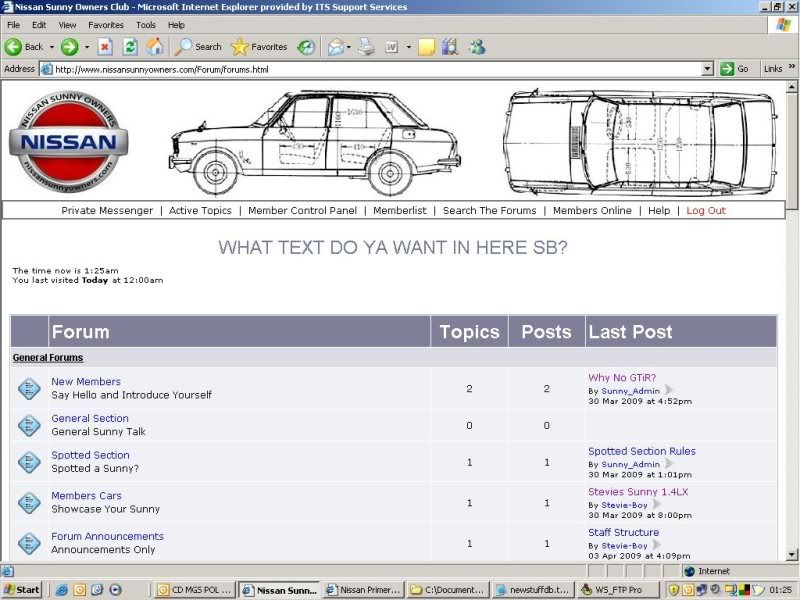Click the Nissan logo in the banner
800x600 pixels.
click(x=69, y=142)
